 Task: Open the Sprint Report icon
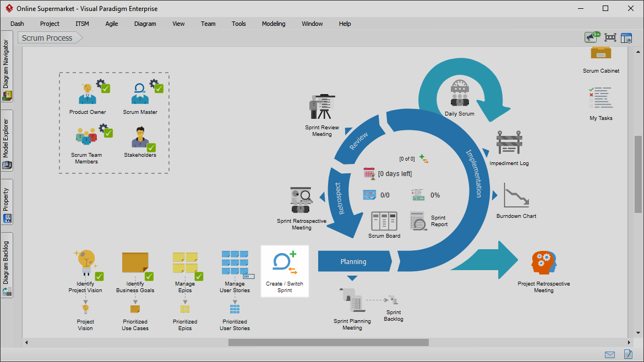coord(418,221)
